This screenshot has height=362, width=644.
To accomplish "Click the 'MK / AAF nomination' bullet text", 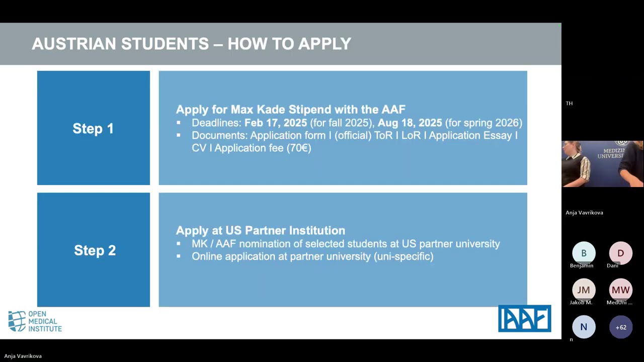I will pos(345,244).
